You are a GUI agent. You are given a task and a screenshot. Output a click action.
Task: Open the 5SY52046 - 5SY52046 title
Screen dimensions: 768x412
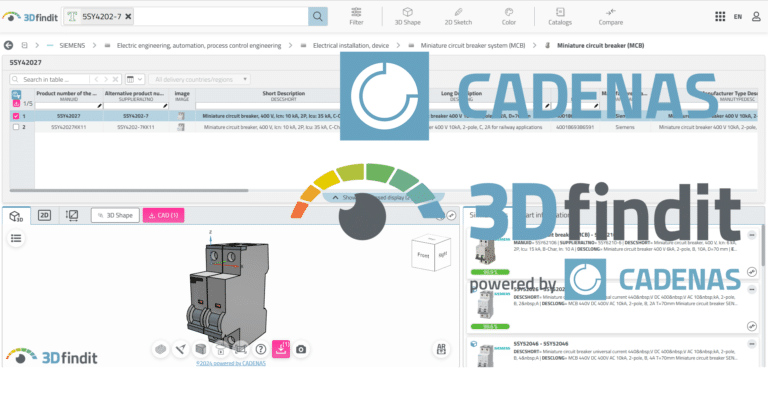(x=541, y=344)
